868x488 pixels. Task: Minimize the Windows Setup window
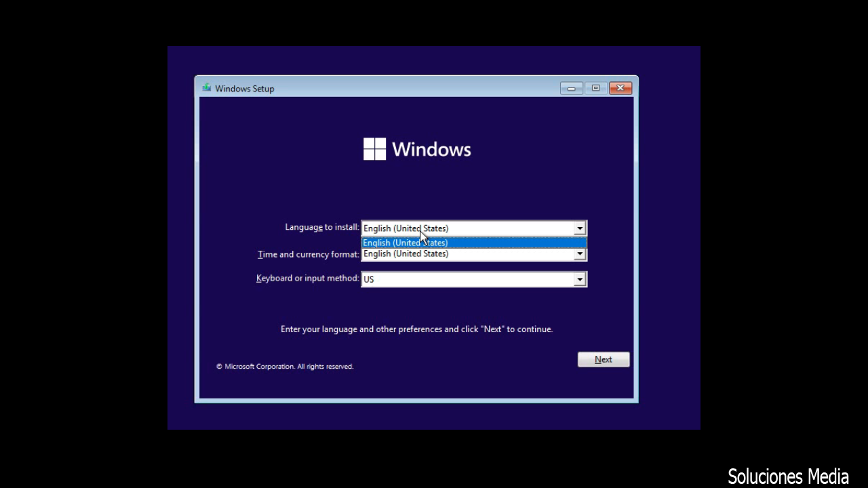click(x=572, y=88)
